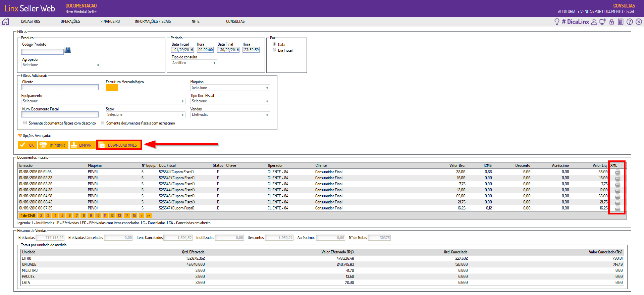Open the Vendas dropdown showing Efetivadas

tap(230, 115)
